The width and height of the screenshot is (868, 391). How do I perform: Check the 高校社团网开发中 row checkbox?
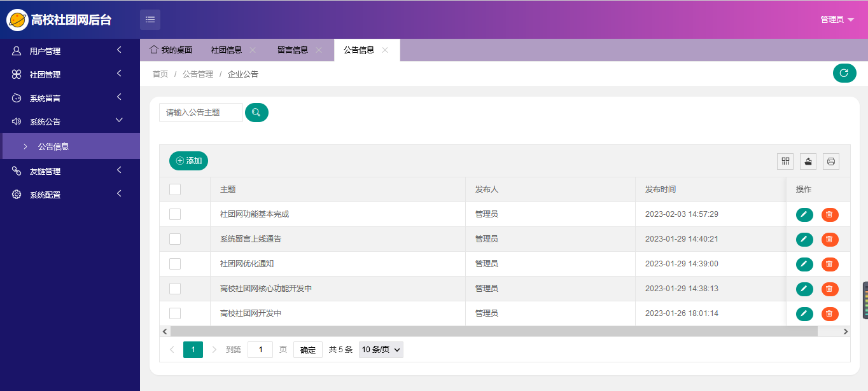point(175,313)
